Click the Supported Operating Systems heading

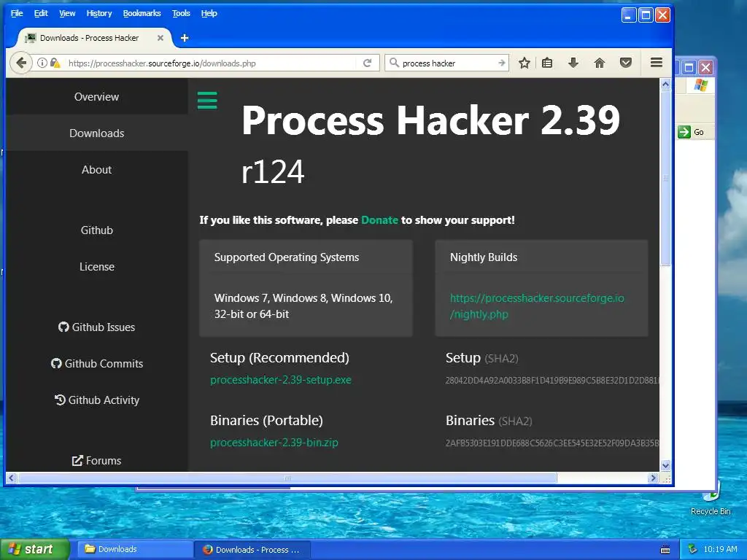click(x=286, y=257)
